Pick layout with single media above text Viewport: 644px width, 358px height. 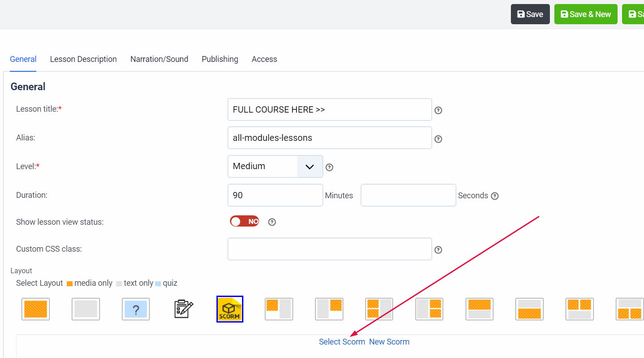[x=480, y=309]
